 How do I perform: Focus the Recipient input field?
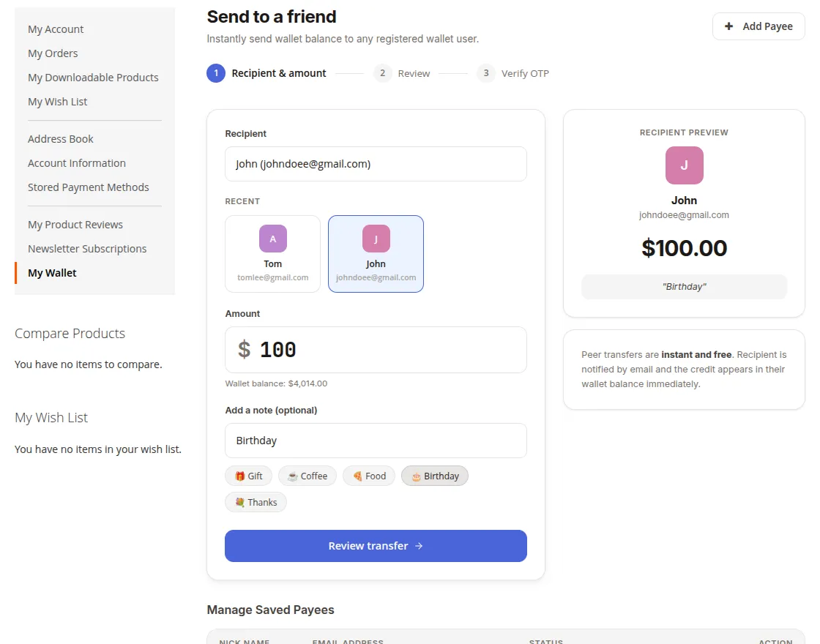coord(376,164)
